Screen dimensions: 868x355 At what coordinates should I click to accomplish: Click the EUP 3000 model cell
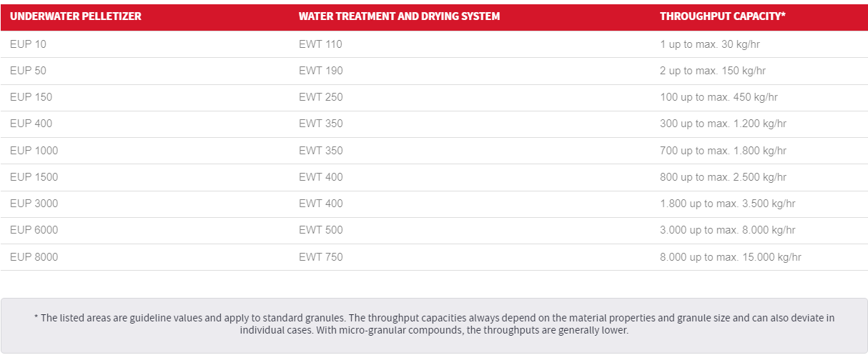[34, 204]
